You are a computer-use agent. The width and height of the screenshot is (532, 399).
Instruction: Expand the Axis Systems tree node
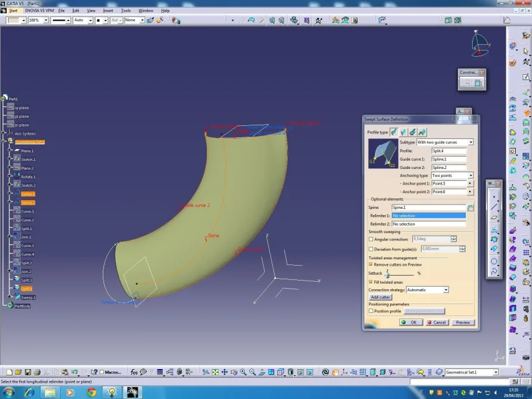click(4, 133)
